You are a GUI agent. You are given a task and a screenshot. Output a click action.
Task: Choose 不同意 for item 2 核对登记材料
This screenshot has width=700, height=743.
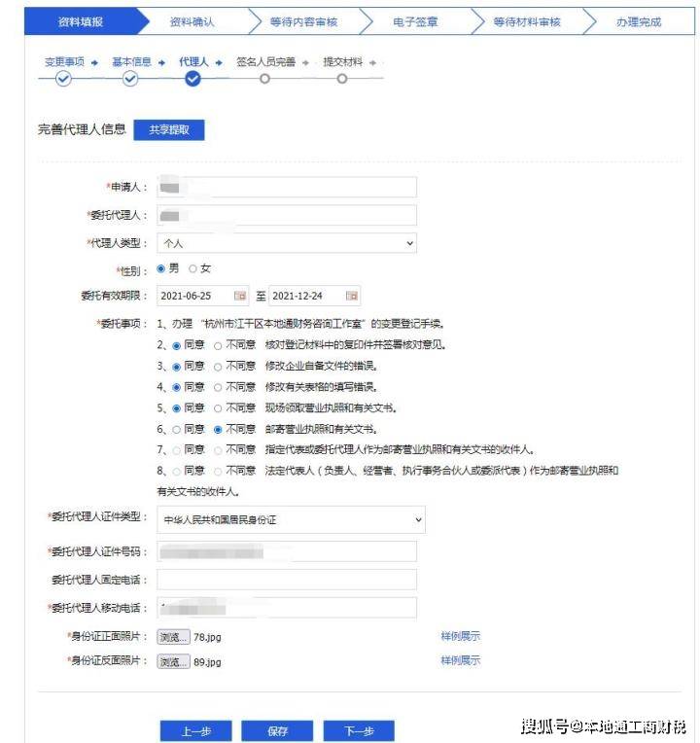tap(218, 345)
